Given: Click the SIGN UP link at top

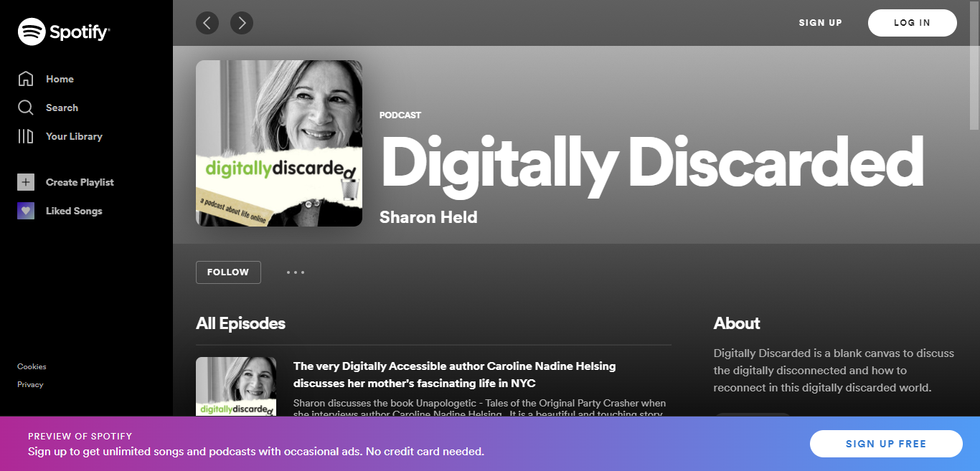Looking at the screenshot, I should coord(821,23).
